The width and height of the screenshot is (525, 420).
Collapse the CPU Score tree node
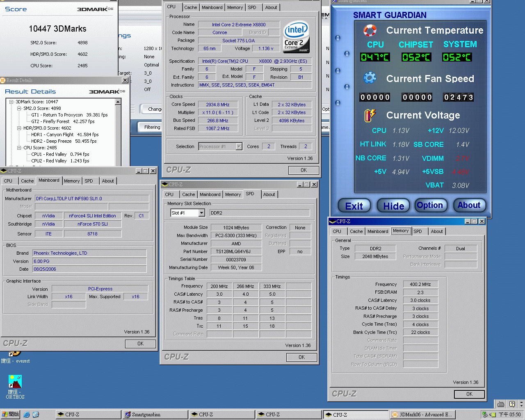[19, 148]
